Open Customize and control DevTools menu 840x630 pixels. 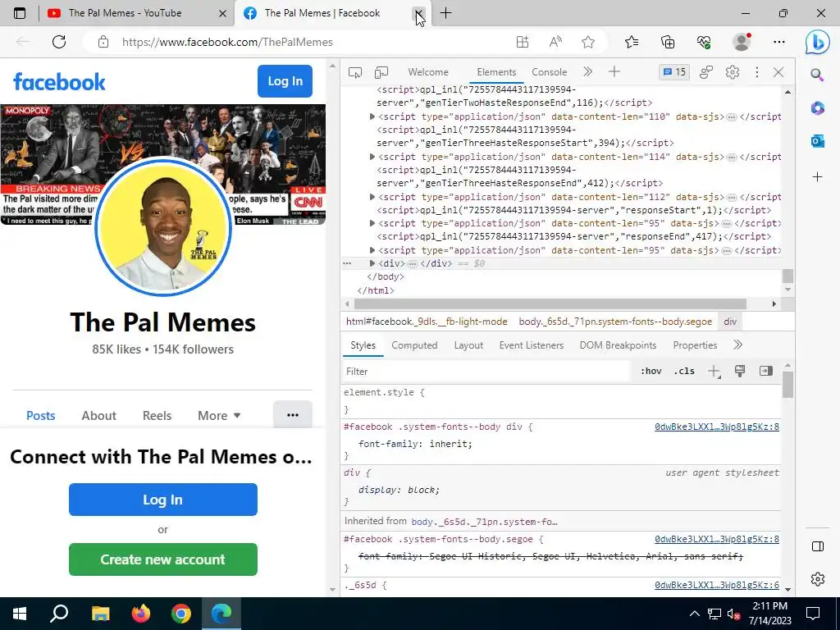(757, 72)
